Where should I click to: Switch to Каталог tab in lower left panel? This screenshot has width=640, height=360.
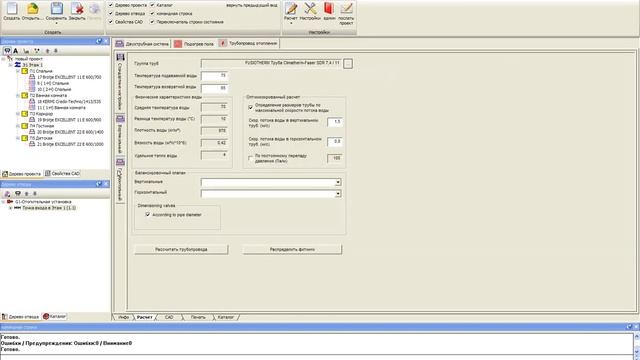[x=55, y=316]
